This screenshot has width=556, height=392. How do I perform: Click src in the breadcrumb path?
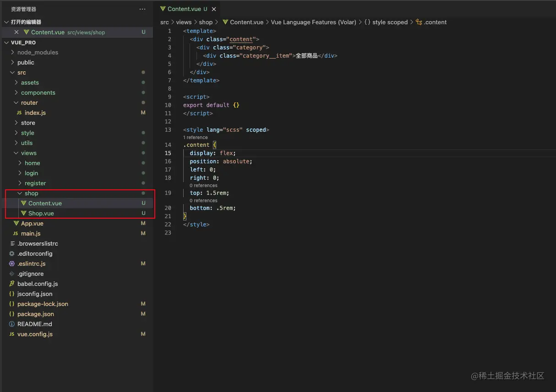point(164,22)
